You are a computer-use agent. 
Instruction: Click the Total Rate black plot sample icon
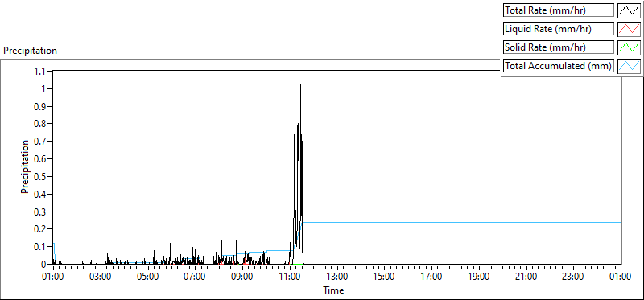click(x=629, y=10)
